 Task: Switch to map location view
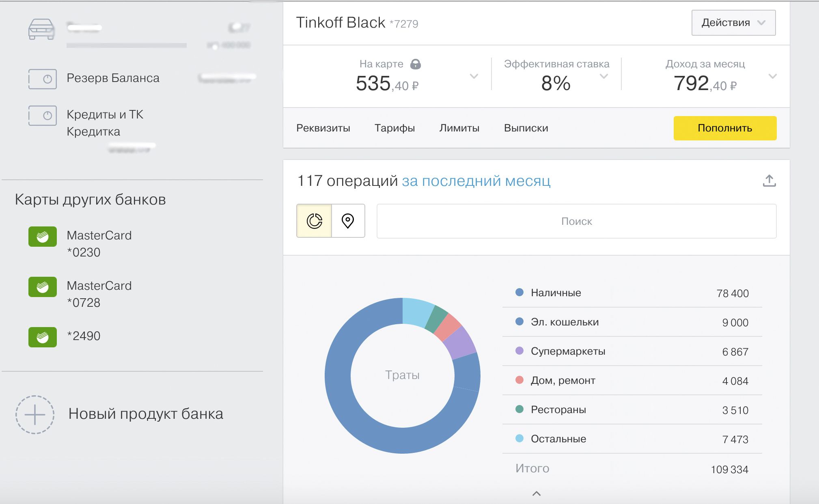[348, 221]
